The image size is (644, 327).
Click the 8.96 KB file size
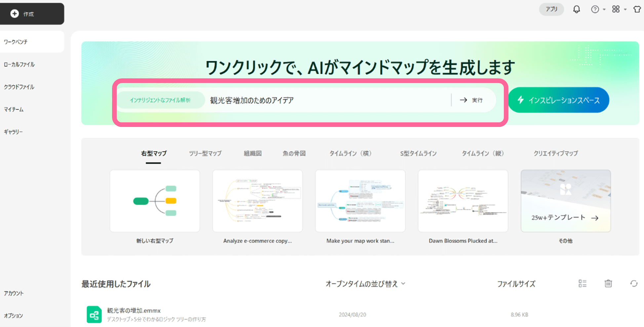point(519,315)
